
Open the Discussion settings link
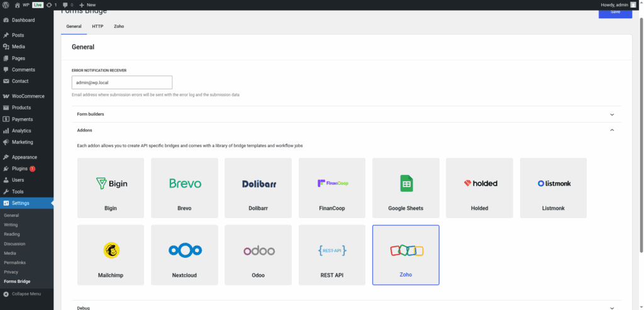[14, 243]
